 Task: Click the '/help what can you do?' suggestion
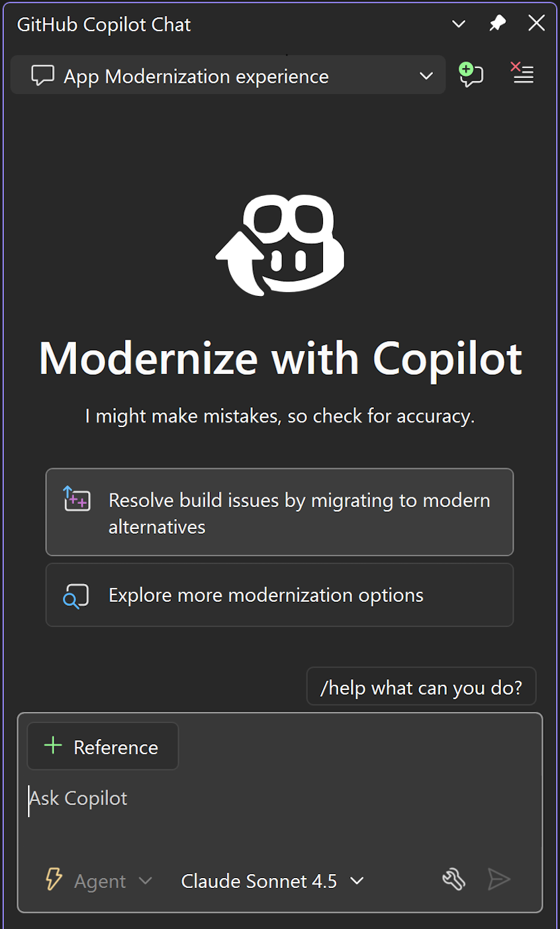[x=421, y=687]
